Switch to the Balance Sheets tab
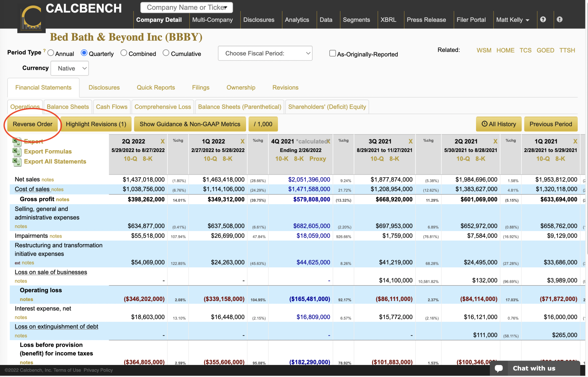 (68, 107)
